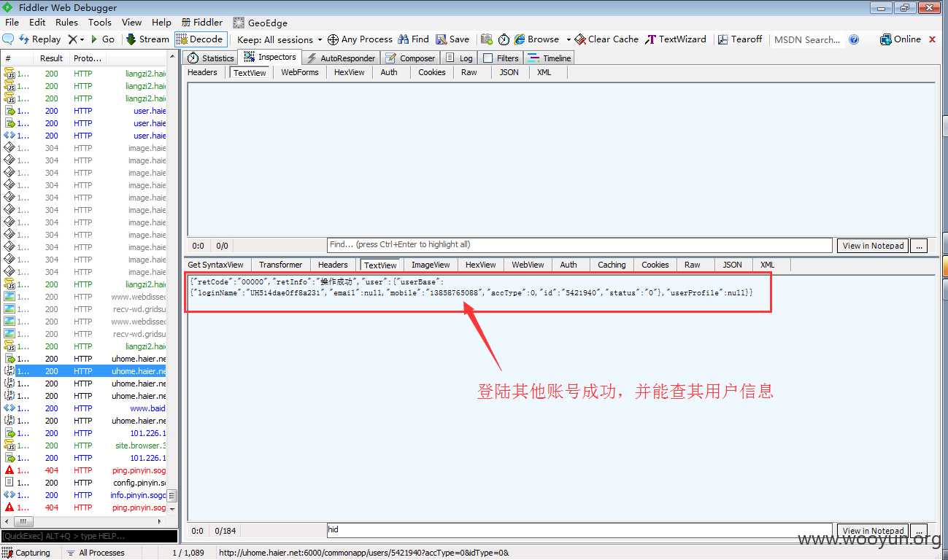
Task: Select the config.pinyin.s session row
Action: click(84, 483)
